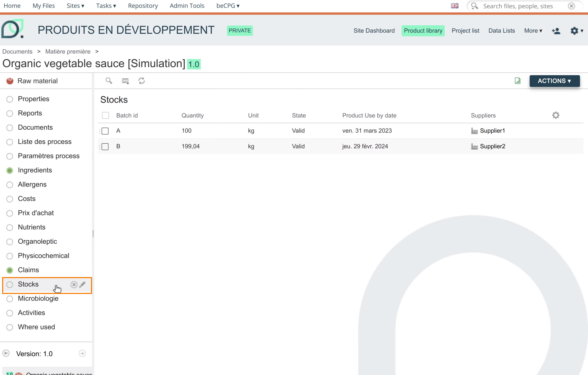Click the beCPG logo
The width and height of the screenshot is (588, 375).
(x=13, y=29)
